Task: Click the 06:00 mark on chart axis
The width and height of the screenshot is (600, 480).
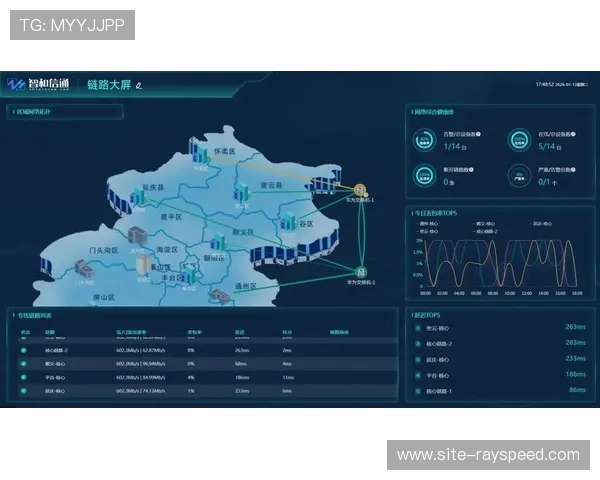Action: click(x=476, y=293)
